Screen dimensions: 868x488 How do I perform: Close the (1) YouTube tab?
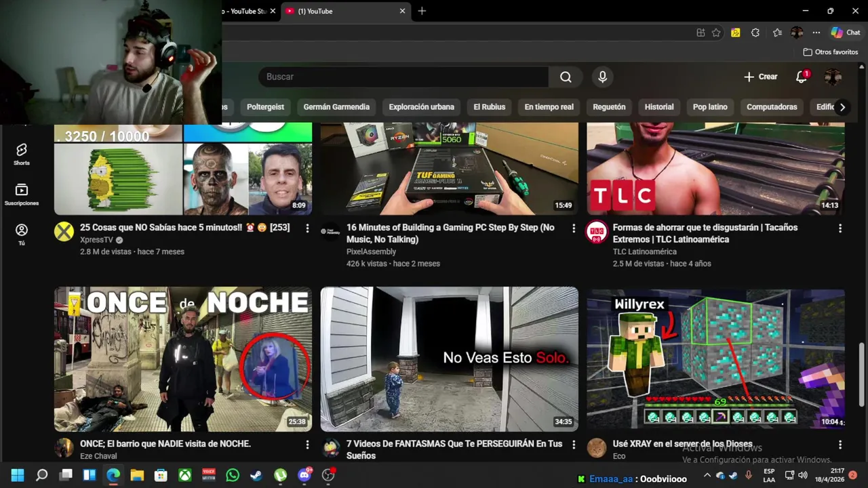click(x=402, y=11)
